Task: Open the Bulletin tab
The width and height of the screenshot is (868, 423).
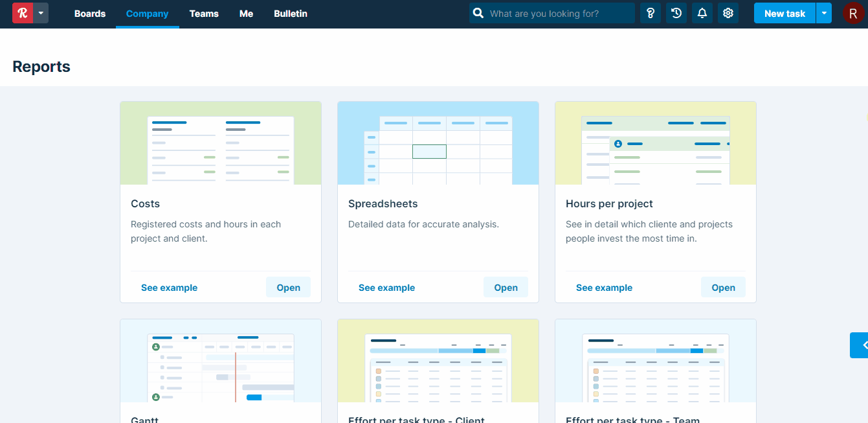Action: click(x=291, y=14)
